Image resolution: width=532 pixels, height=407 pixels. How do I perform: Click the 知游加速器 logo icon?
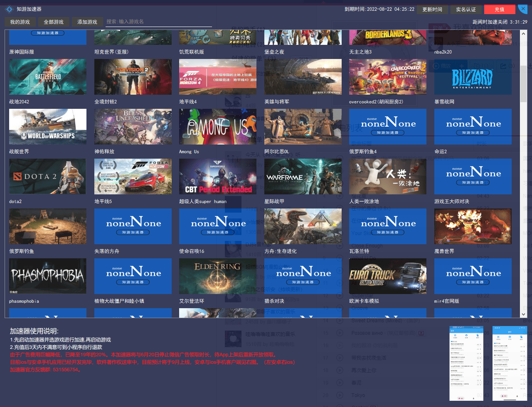pos(9,9)
